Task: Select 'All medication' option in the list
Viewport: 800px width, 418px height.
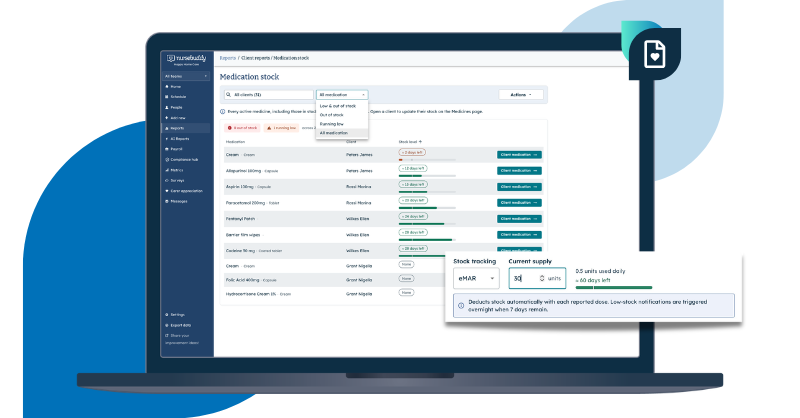Action: coord(342,133)
